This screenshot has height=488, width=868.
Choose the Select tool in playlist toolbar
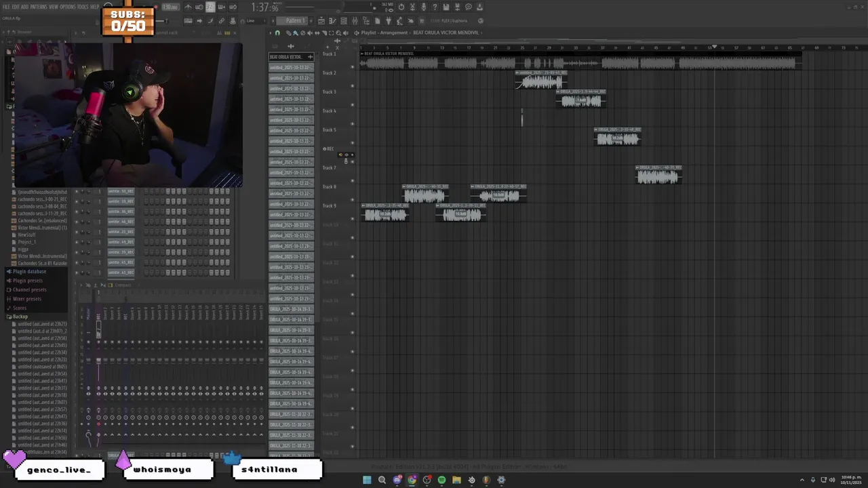332,33
